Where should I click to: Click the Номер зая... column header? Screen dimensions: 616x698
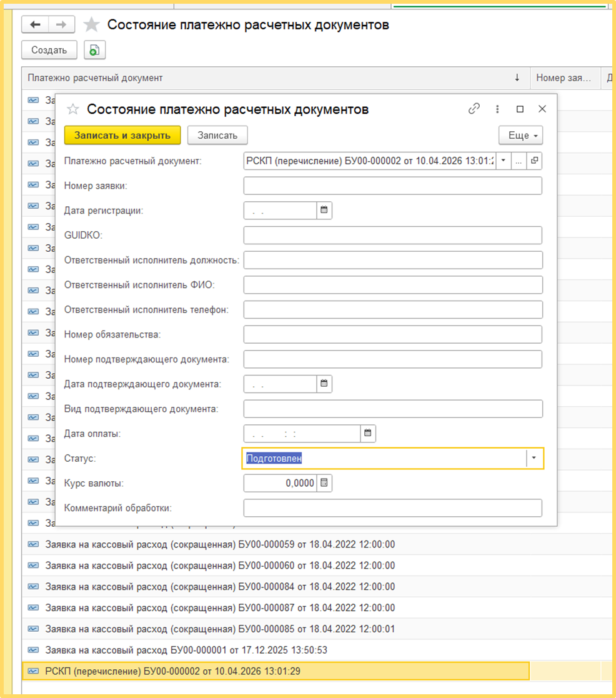(x=564, y=78)
